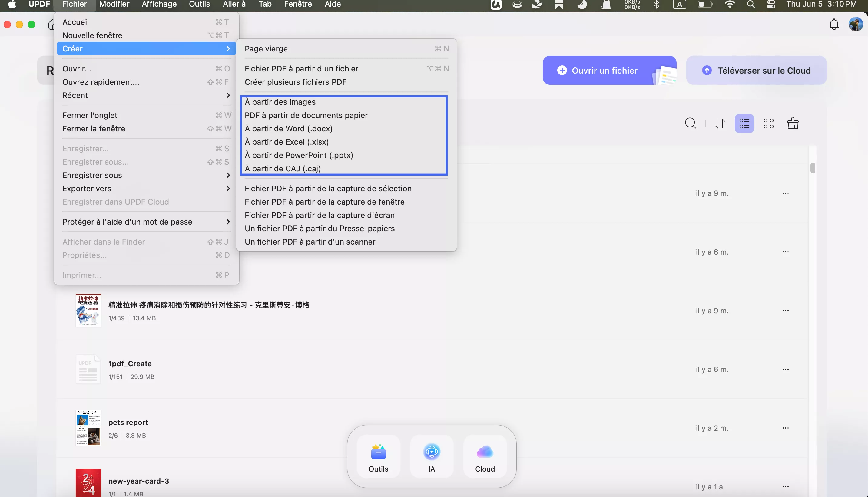Open more options for pets report

pyautogui.click(x=785, y=428)
